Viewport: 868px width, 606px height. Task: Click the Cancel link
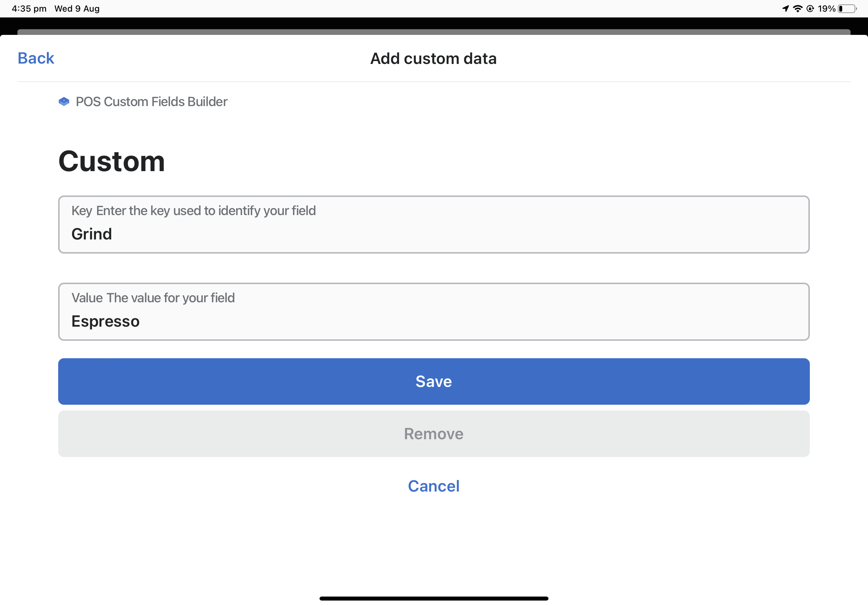434,486
